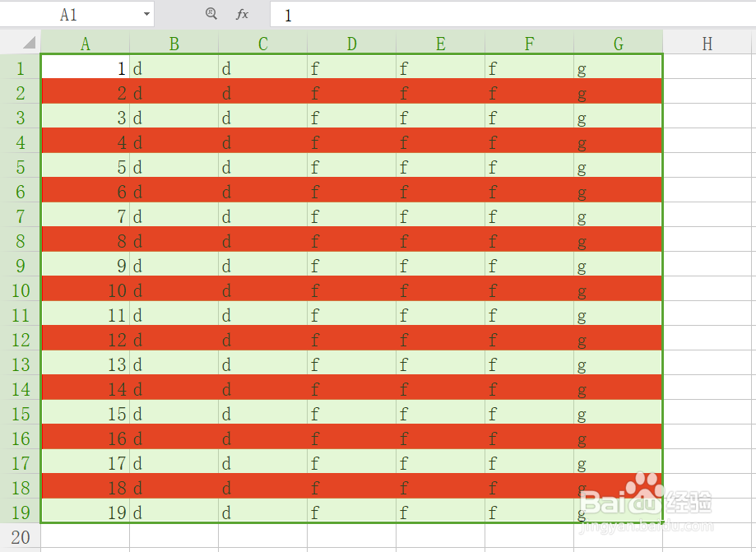Click cell G1 containing g
The height and width of the screenshot is (552, 756).
[x=618, y=67]
